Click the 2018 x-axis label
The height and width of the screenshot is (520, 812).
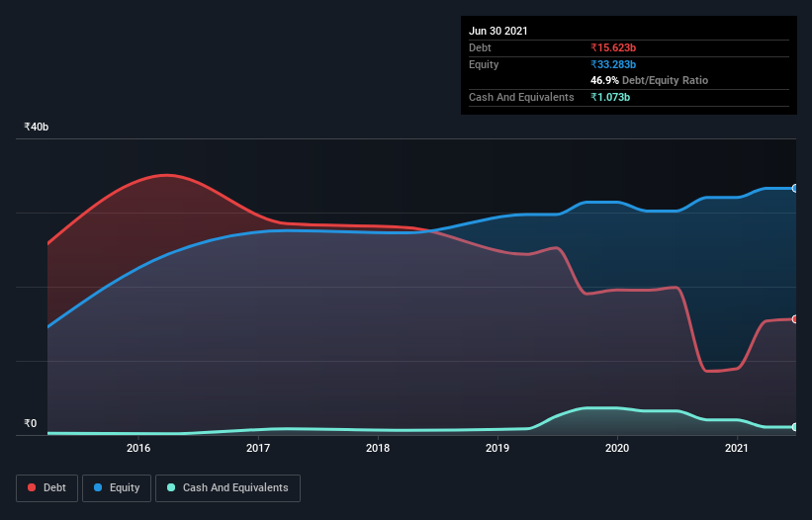pyautogui.click(x=378, y=448)
